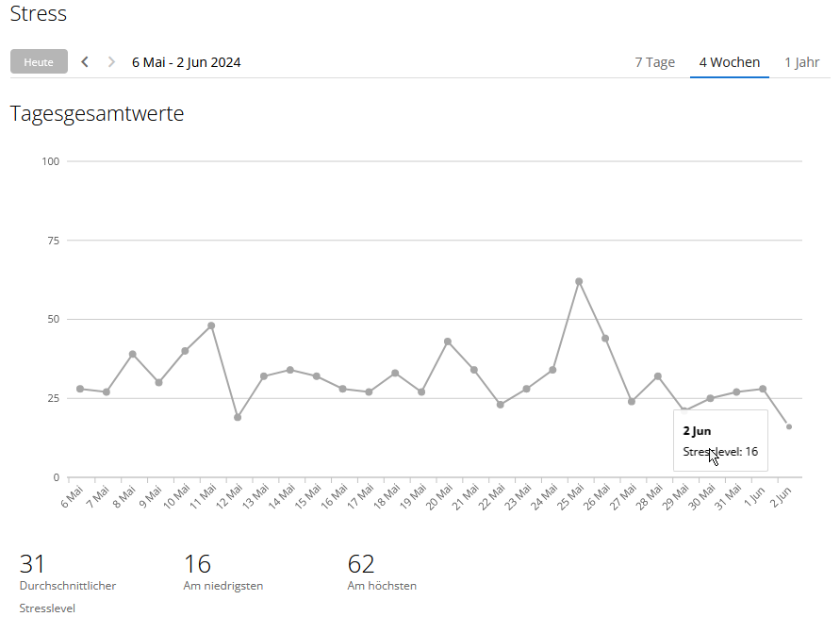840x633 pixels.
Task: Click the 18 Mai data point
Action: point(395,373)
